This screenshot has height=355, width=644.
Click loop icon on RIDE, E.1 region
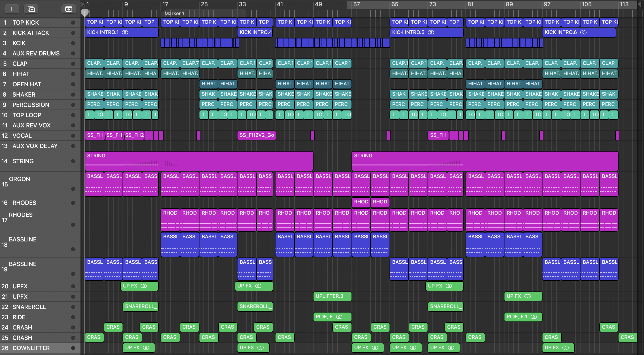pos(534,317)
